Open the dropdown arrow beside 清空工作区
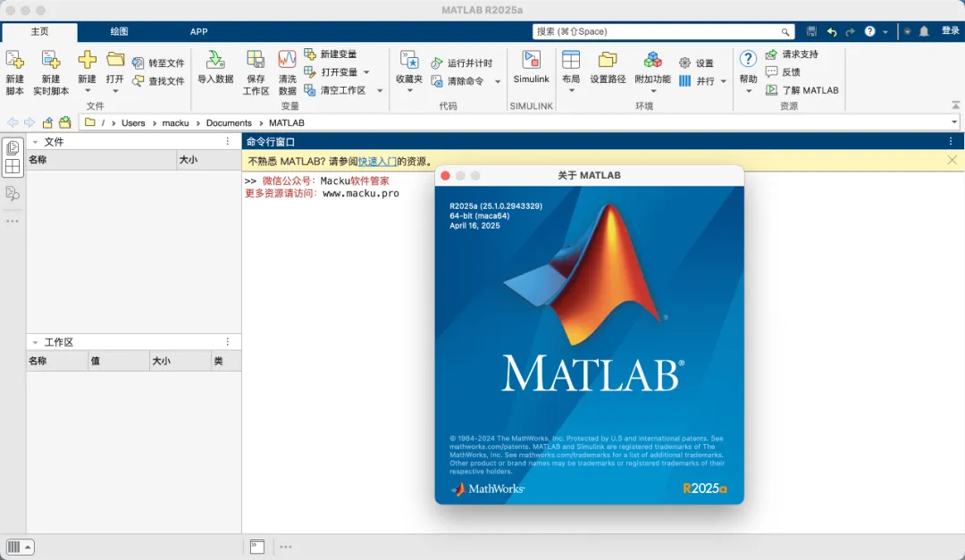This screenshot has height=560, width=965. 380,90
